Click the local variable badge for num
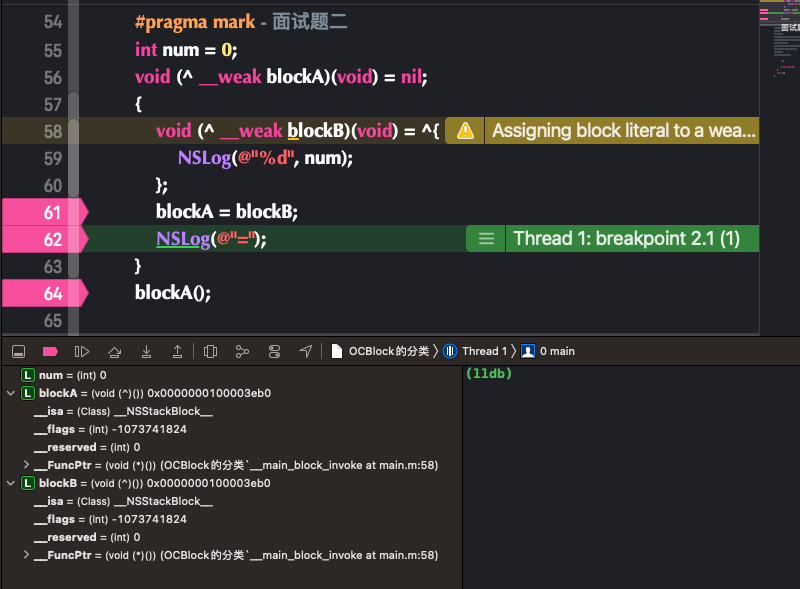 tap(28, 375)
